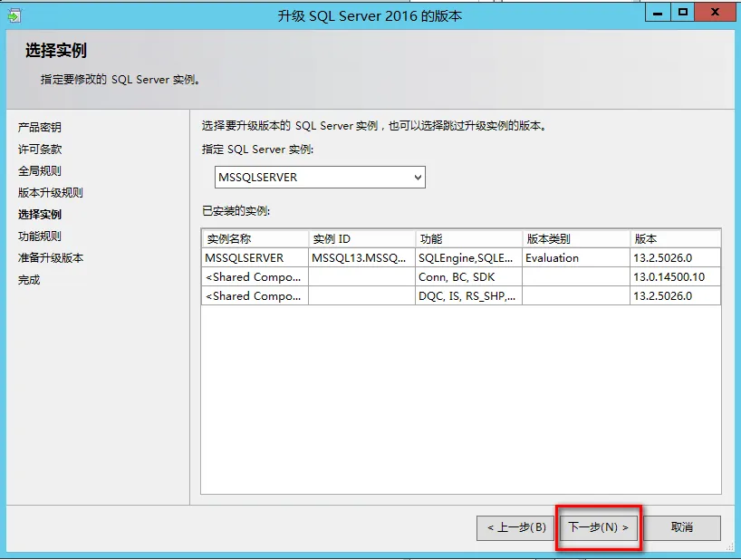Click the 上一步(B) button
The width and height of the screenshot is (741, 560).
(516, 527)
